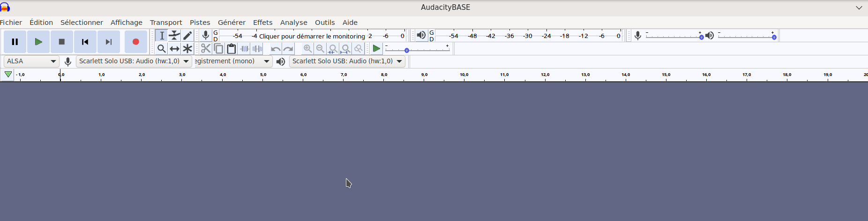Click the Silence audio icon
868x221 pixels.
pos(257,48)
